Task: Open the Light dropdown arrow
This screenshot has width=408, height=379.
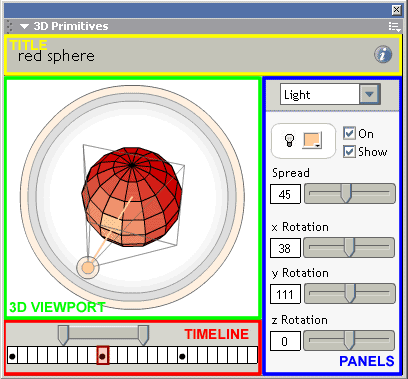Action: point(369,94)
